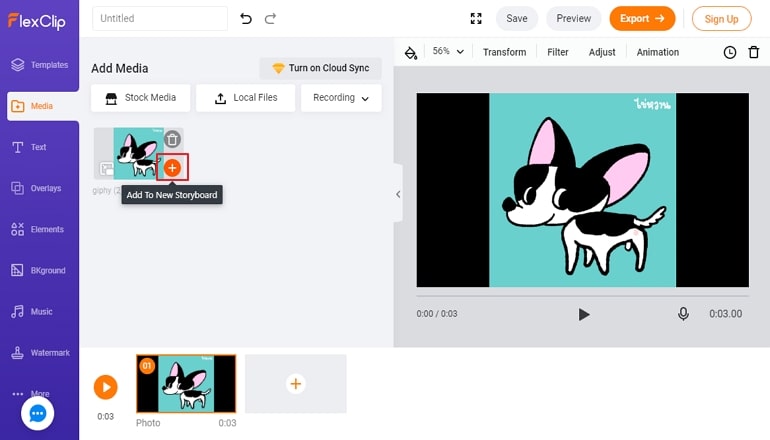Click the Sign Up button

tap(721, 19)
